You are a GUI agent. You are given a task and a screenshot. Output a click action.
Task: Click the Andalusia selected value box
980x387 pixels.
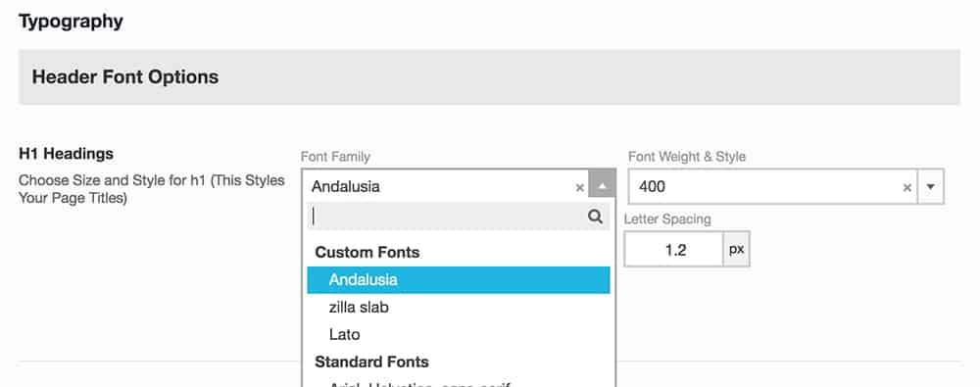pyautogui.click(x=445, y=186)
